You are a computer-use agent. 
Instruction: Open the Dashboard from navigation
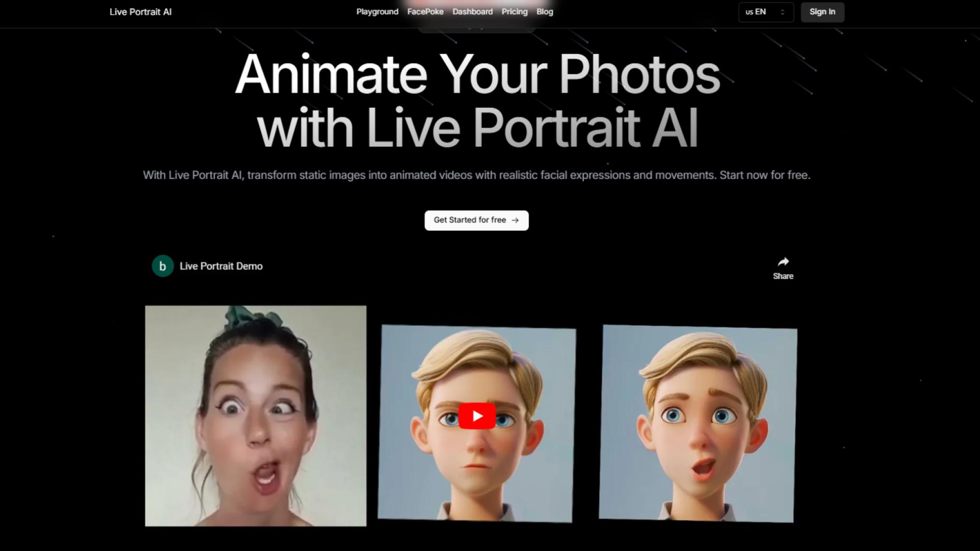(472, 12)
